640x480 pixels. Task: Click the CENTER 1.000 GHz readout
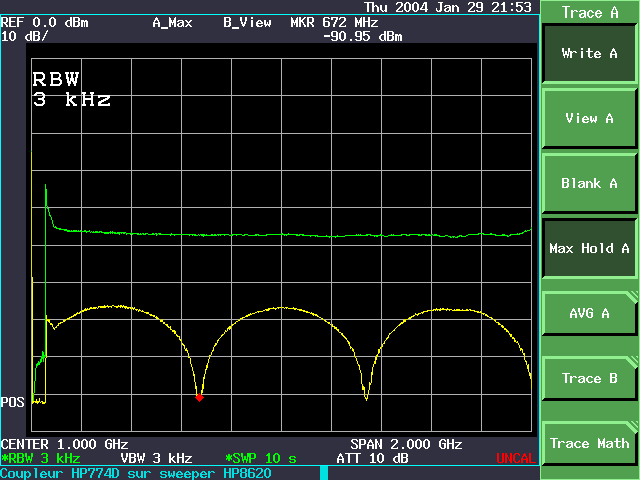[64, 444]
